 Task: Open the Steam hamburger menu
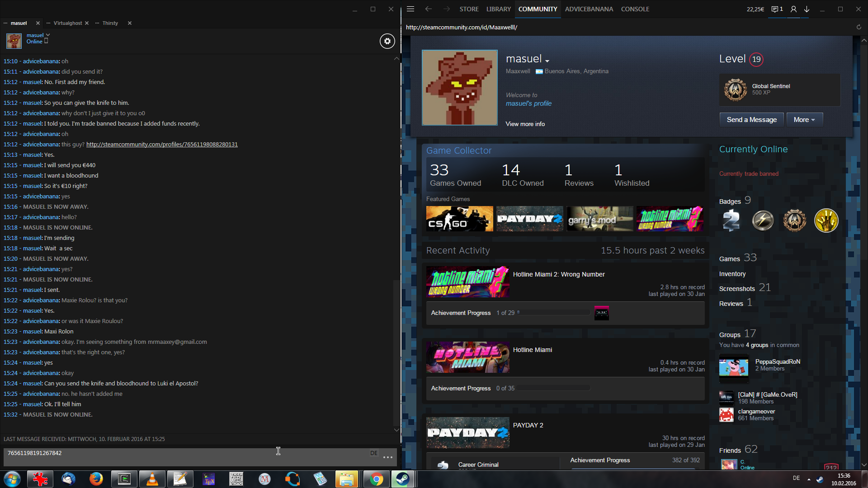coord(410,9)
